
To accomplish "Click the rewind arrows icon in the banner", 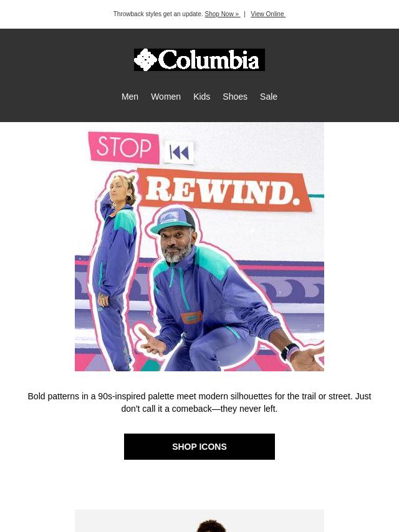I will [x=179, y=153].
